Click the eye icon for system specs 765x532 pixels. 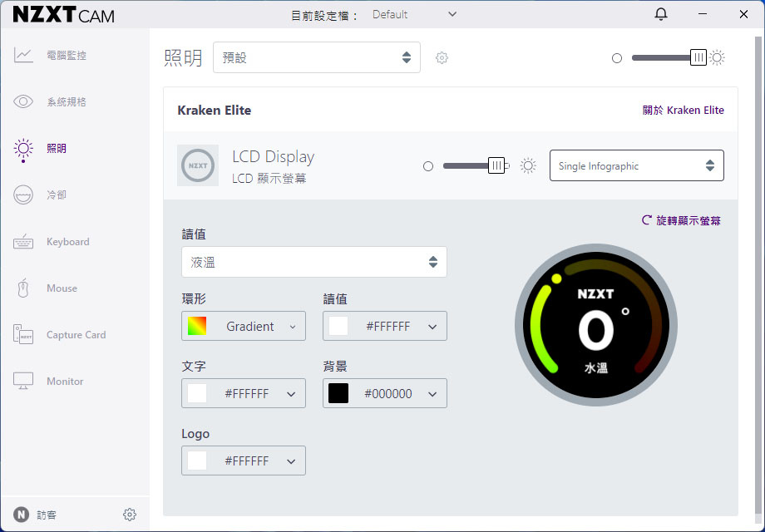pyautogui.click(x=23, y=101)
